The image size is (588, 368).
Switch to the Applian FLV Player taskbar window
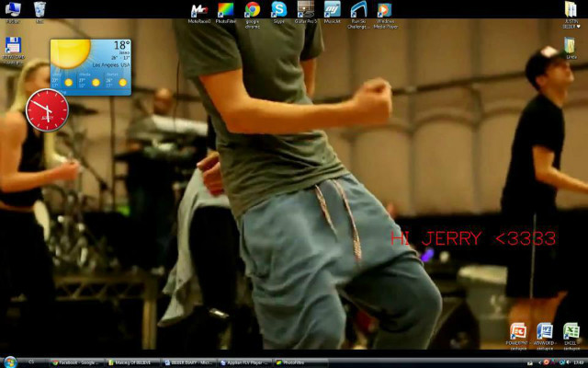point(245,362)
